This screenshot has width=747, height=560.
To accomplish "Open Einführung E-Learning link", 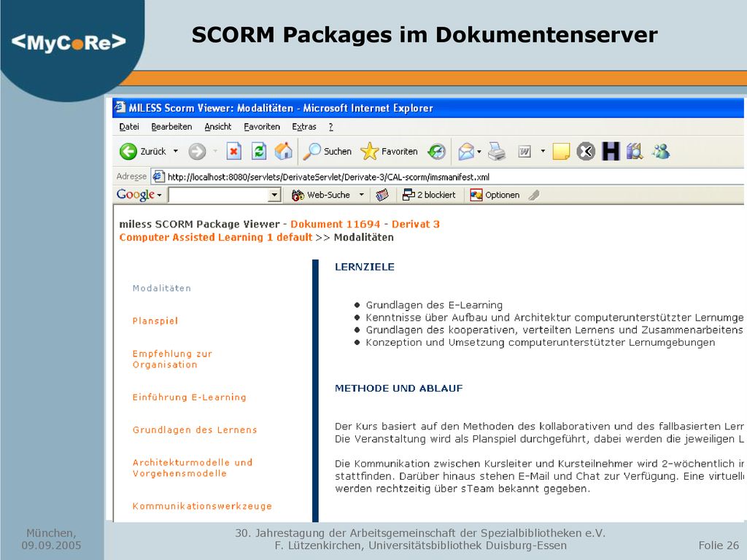I will tap(190, 397).
